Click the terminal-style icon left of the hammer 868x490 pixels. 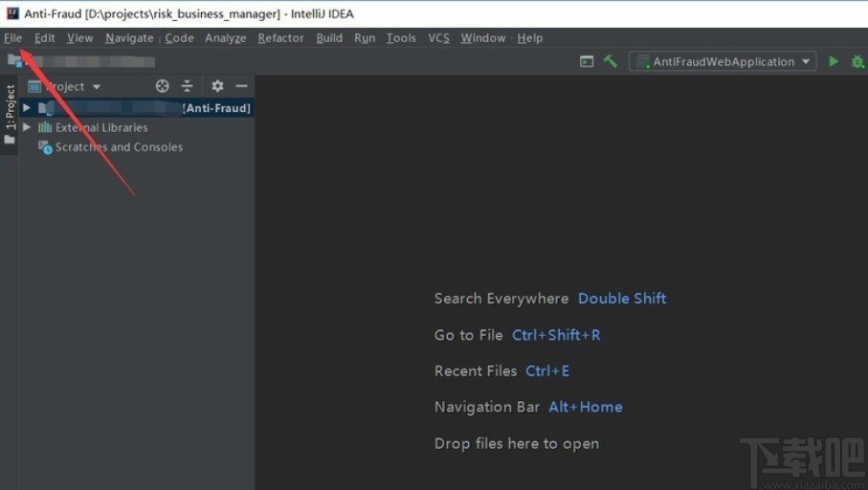587,61
